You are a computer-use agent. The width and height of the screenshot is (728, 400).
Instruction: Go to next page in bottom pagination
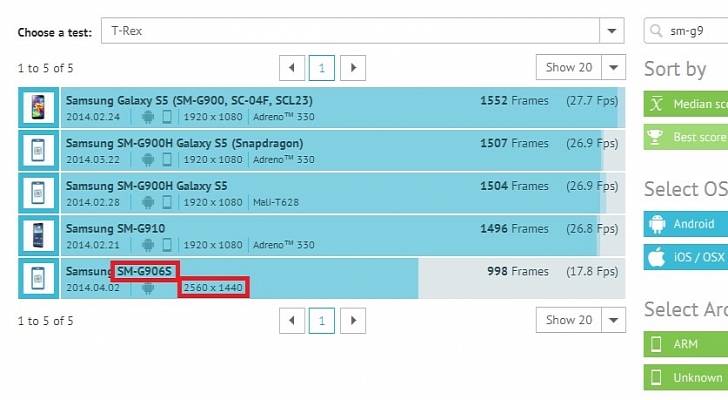click(351, 320)
